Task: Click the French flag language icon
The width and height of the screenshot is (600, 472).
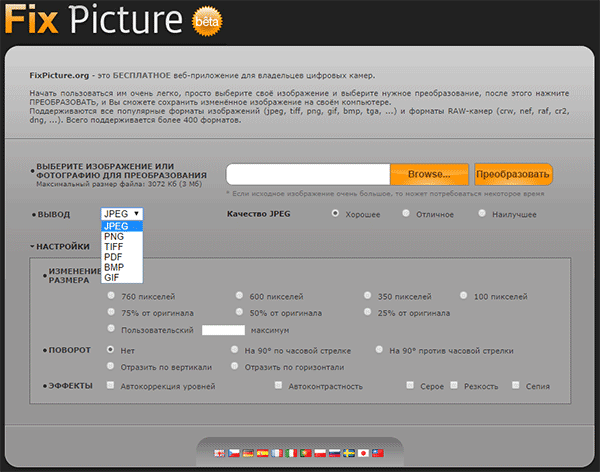Action: pyautogui.click(x=277, y=453)
